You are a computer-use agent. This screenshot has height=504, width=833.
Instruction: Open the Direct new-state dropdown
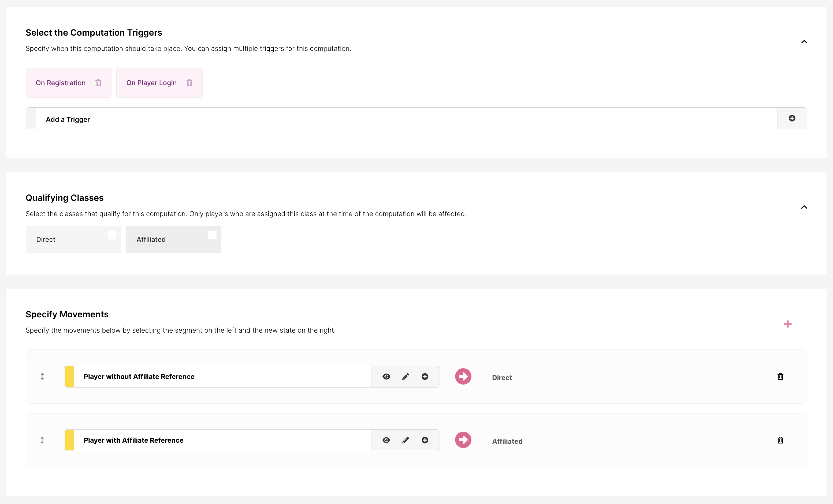(627, 377)
